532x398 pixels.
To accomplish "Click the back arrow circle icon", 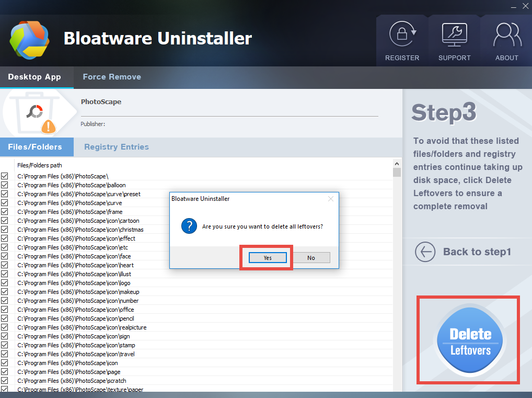I will pyautogui.click(x=425, y=252).
